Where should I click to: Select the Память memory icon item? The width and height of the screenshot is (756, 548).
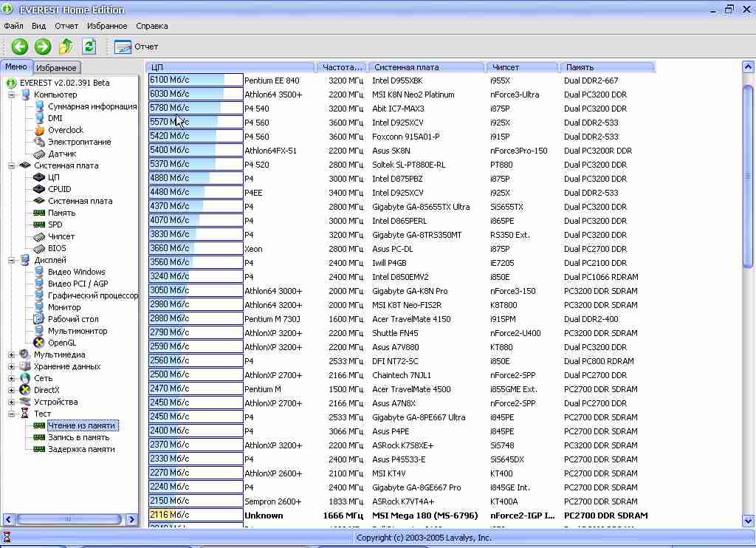[x=61, y=213]
